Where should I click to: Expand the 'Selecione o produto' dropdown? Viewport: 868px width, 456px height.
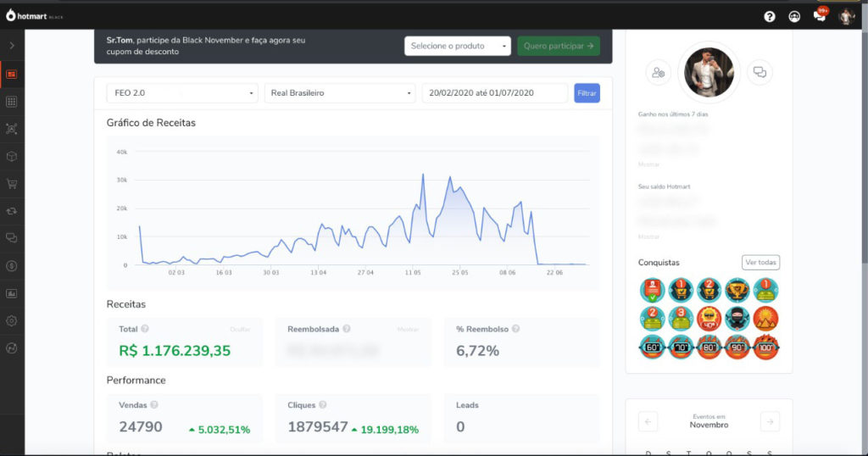click(458, 46)
